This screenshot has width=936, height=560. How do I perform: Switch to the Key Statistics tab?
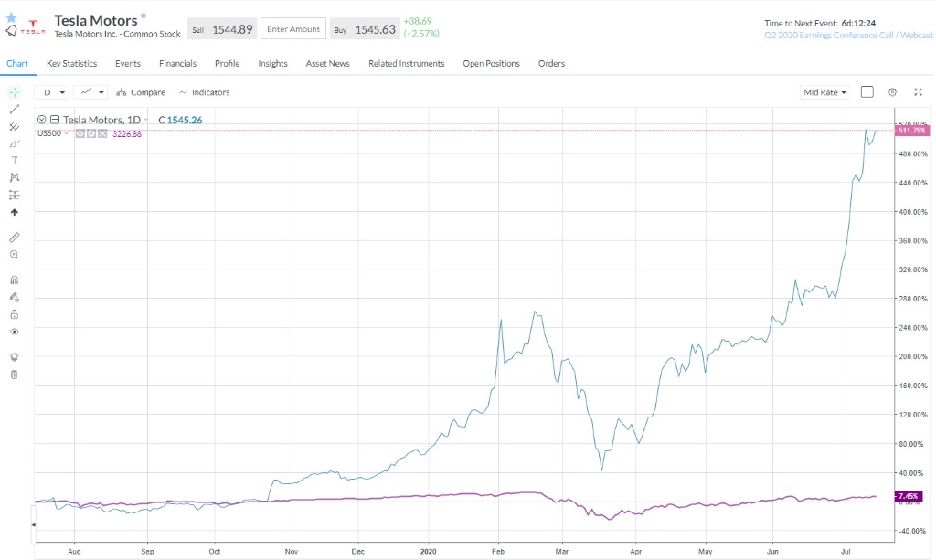click(71, 64)
